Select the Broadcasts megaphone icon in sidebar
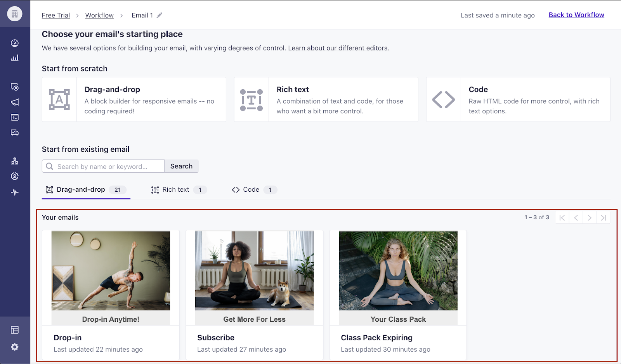The height and width of the screenshot is (364, 621). click(15, 102)
